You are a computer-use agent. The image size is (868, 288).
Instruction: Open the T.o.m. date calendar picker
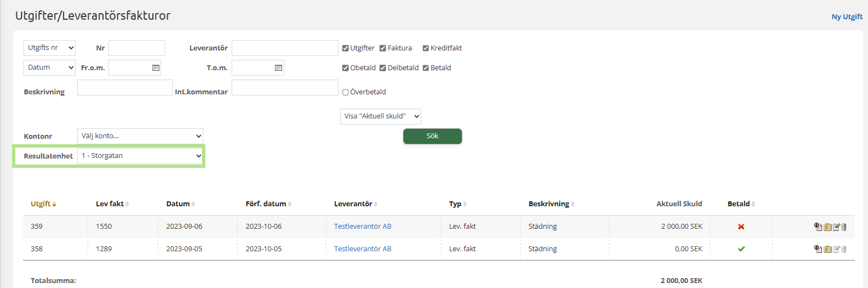coord(278,68)
